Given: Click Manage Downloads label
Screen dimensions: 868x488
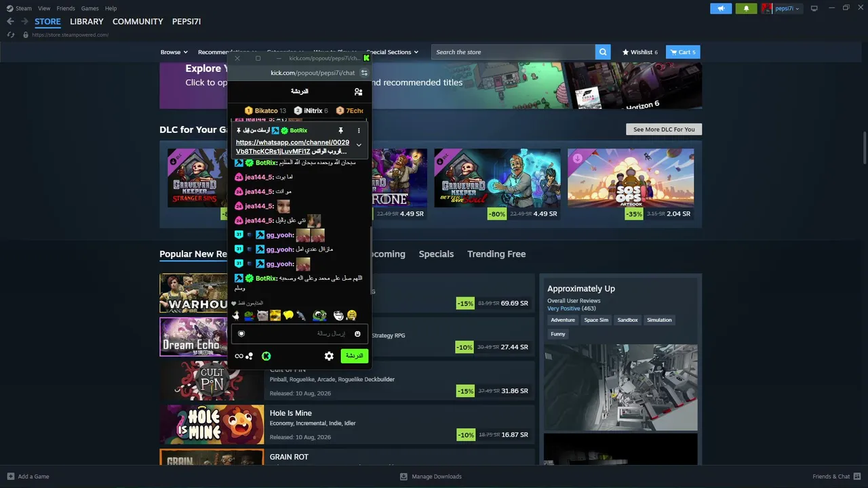Looking at the screenshot, I should pyautogui.click(x=437, y=476).
